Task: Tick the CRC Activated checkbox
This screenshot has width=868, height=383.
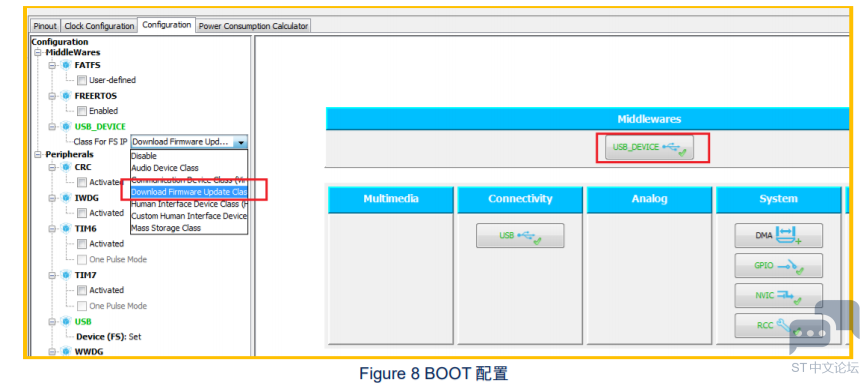Action: coord(82,182)
